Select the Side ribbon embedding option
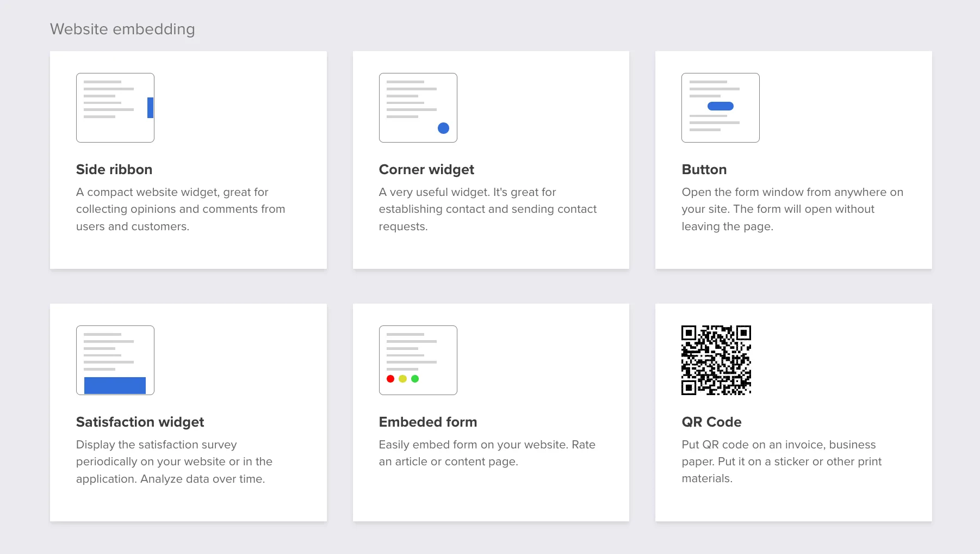The width and height of the screenshot is (980, 554). [188, 159]
